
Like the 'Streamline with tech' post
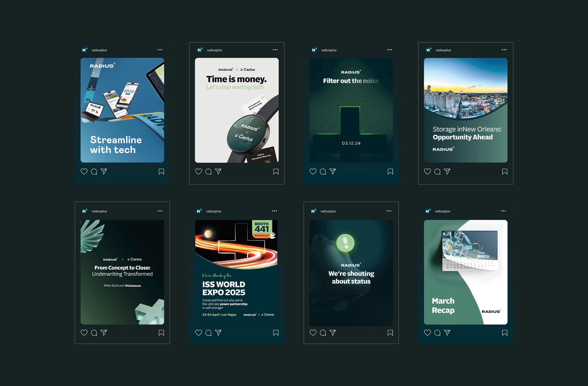[84, 172]
